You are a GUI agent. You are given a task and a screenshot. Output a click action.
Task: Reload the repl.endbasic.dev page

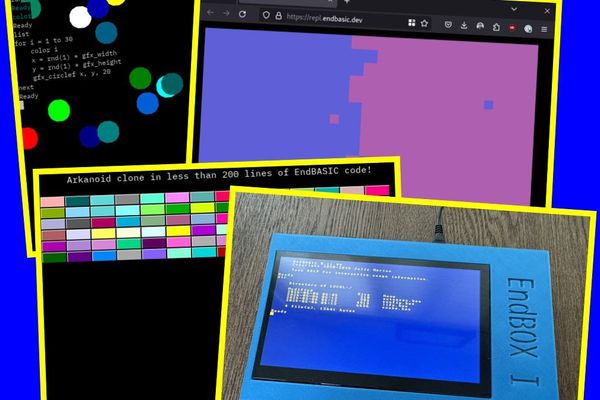(242, 14)
